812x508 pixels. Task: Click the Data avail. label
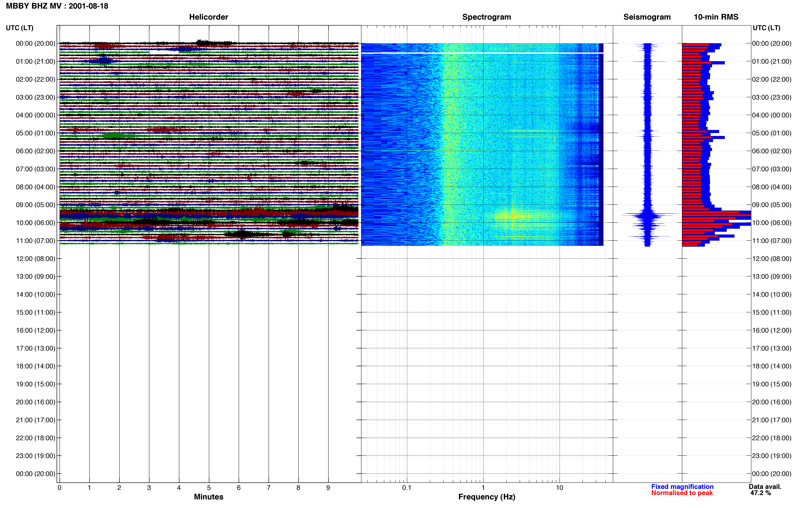(x=765, y=486)
